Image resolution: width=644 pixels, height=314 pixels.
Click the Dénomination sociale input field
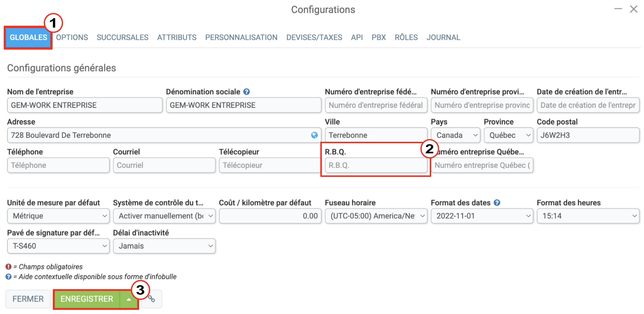(x=244, y=105)
